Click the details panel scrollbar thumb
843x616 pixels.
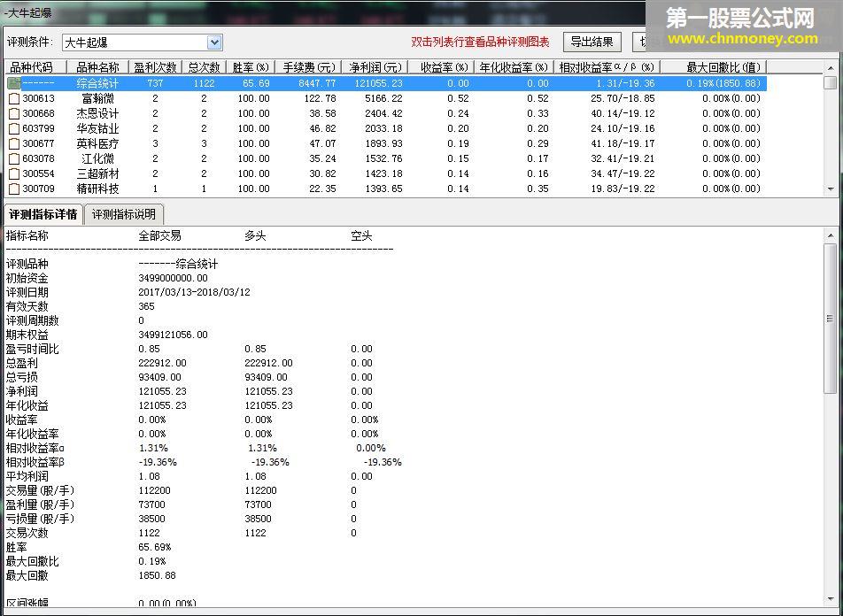831,319
